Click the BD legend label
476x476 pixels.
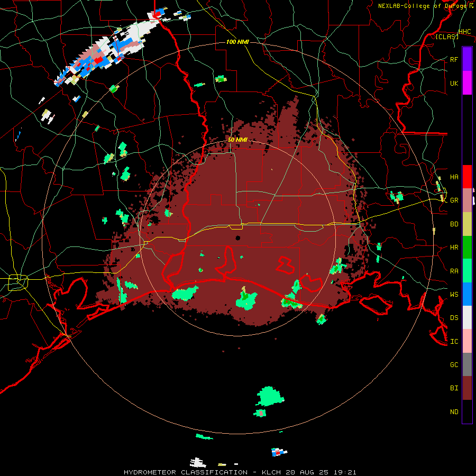point(454,224)
